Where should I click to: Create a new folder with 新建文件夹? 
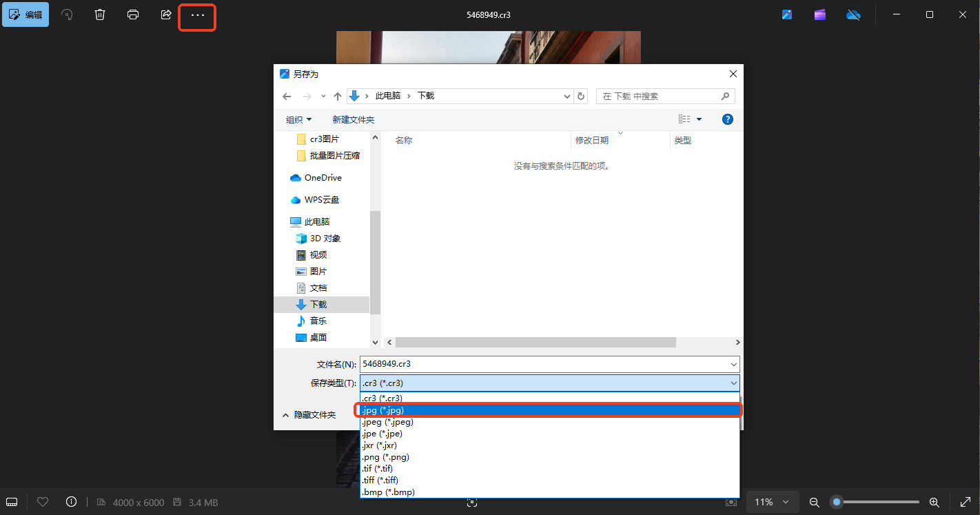tap(354, 119)
